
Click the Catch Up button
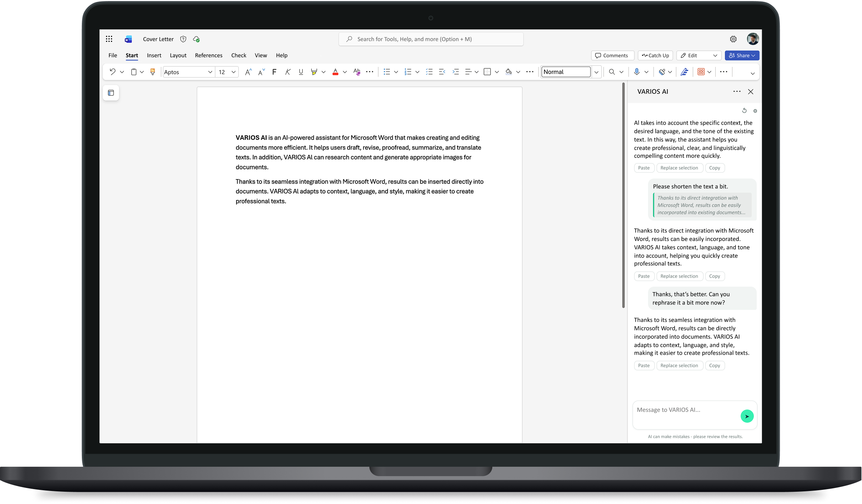(655, 55)
